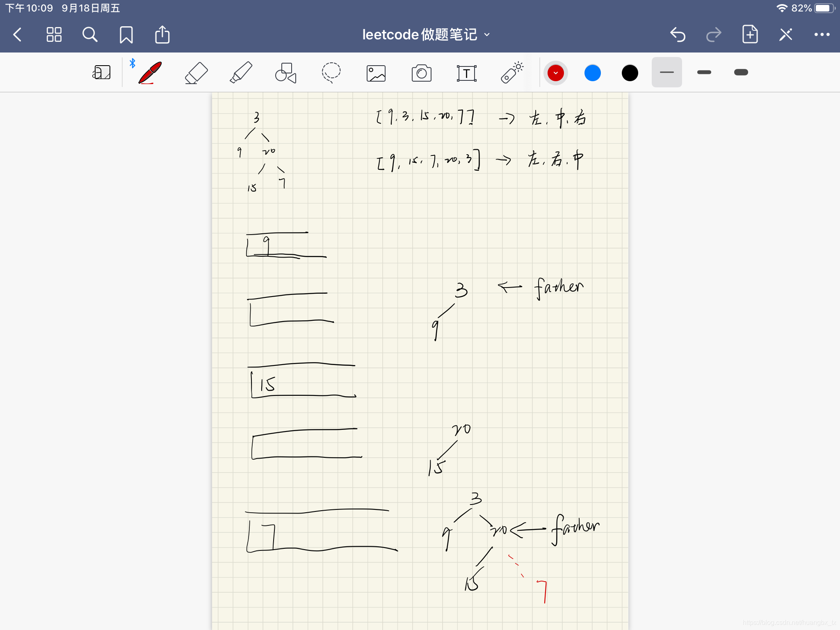The width and height of the screenshot is (840, 630).
Task: Activate the laser pointer tool
Action: point(511,73)
